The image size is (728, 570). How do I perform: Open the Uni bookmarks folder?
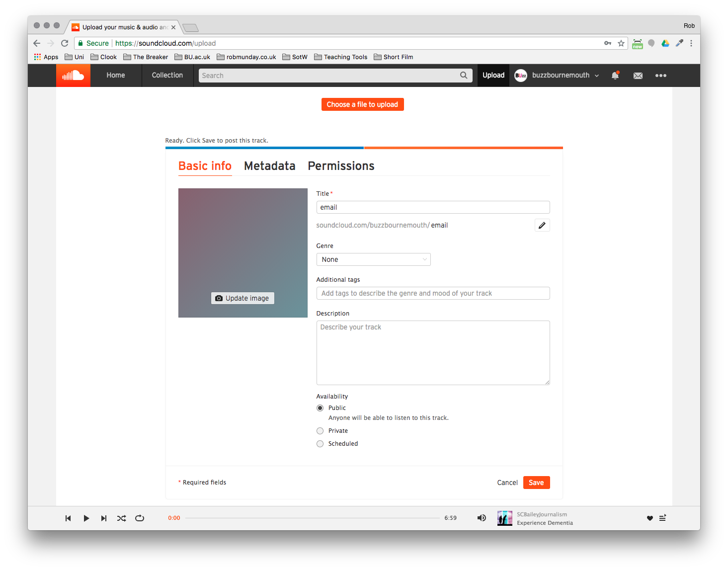(75, 57)
